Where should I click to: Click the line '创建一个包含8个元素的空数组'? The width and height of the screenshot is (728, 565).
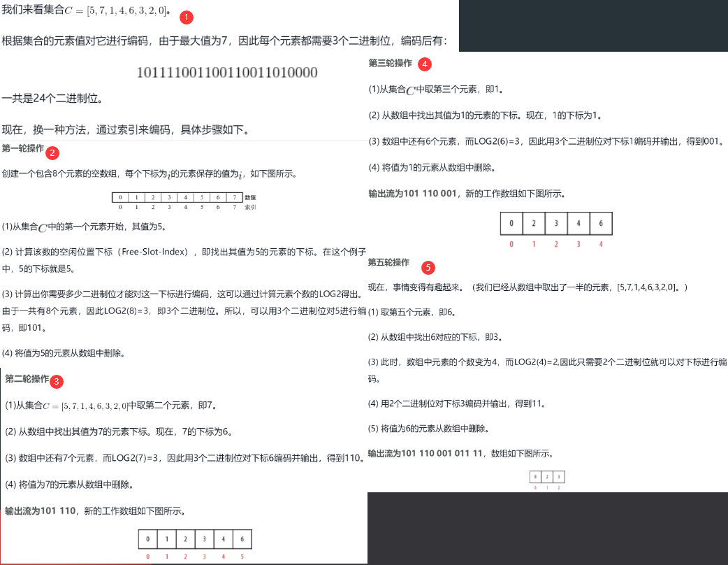pos(149,174)
